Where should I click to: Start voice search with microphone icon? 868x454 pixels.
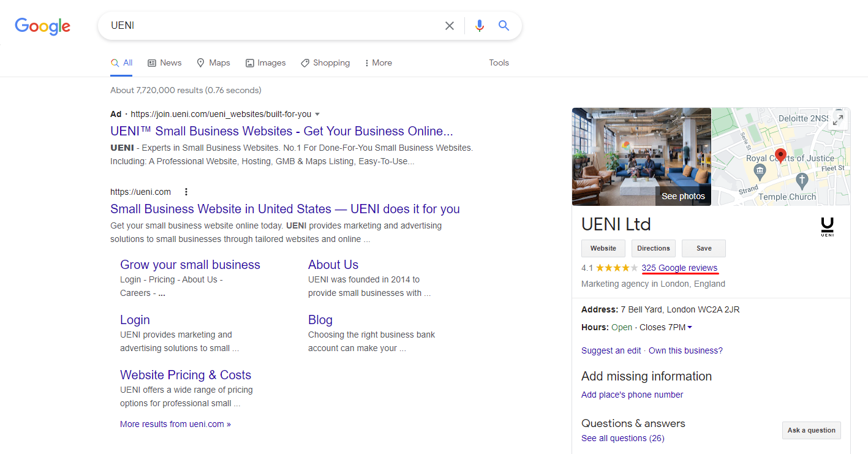point(480,26)
